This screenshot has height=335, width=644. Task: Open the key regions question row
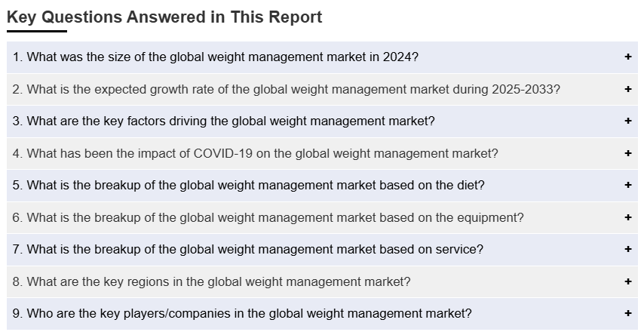212,281
